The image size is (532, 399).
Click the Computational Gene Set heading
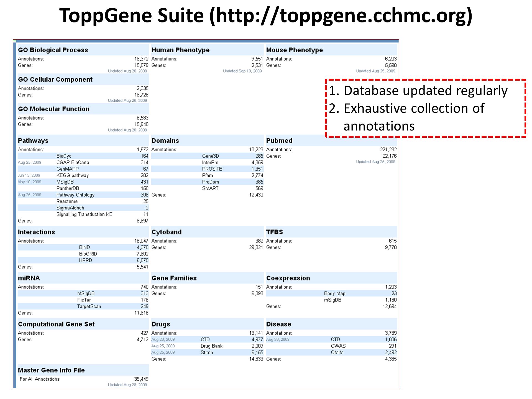56,324
